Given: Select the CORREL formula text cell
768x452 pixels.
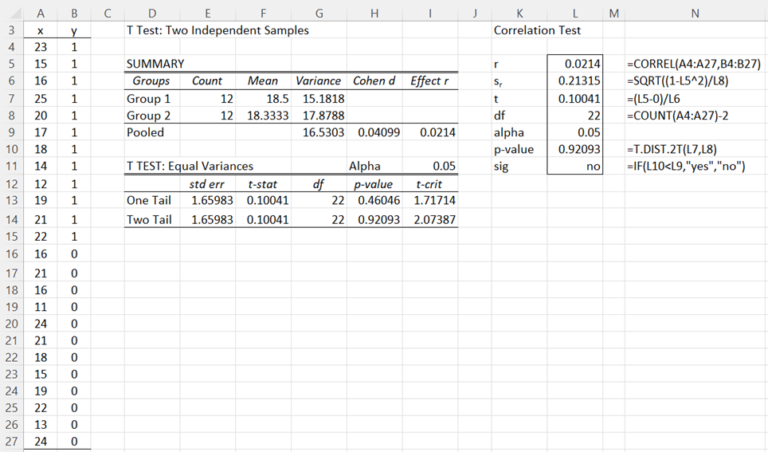Looking at the screenshot, I should [x=690, y=63].
